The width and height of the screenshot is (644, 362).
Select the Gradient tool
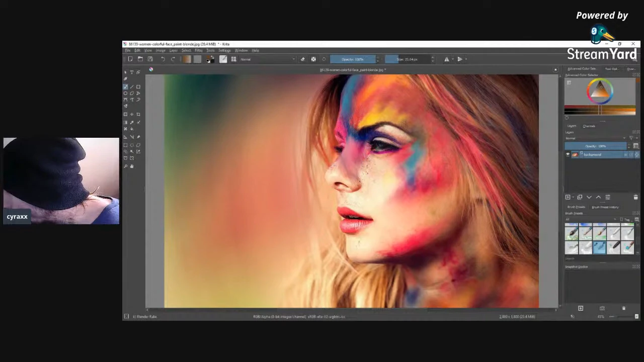(x=126, y=122)
